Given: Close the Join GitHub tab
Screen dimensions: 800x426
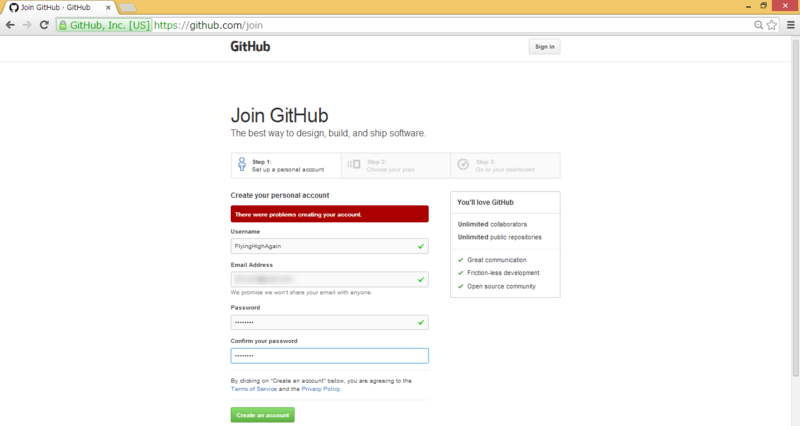Looking at the screenshot, I should pos(108,8).
